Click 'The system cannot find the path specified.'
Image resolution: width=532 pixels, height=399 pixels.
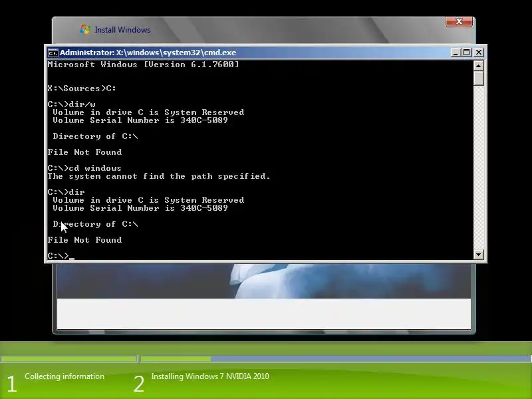pos(159,176)
